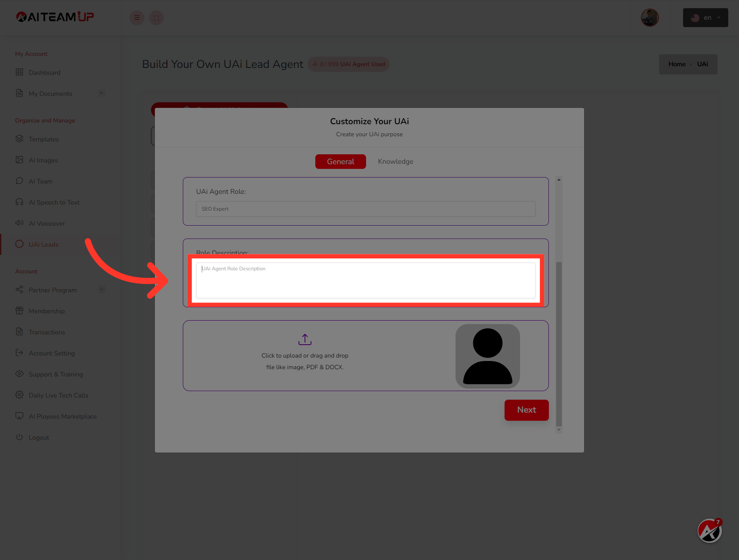Click the Partner Program share icon

[x=19, y=290]
